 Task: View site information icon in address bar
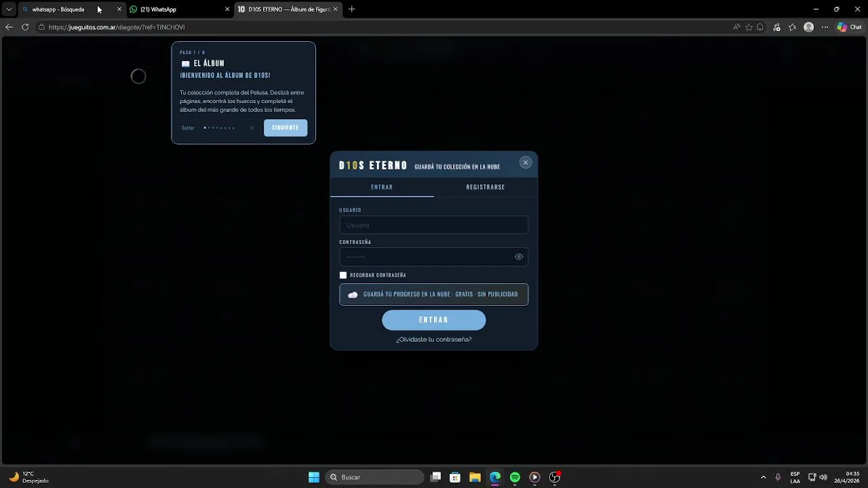click(41, 27)
